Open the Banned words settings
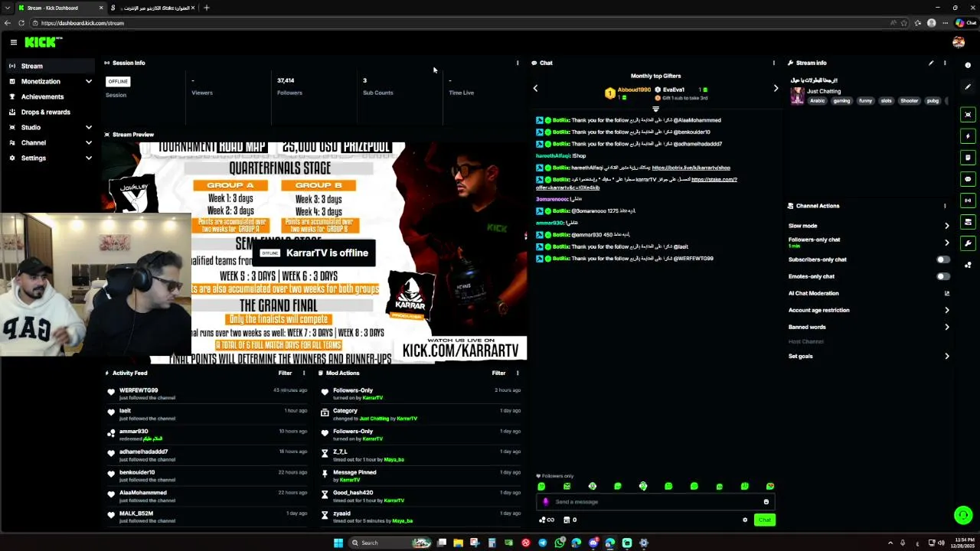The image size is (980, 551). pos(869,327)
